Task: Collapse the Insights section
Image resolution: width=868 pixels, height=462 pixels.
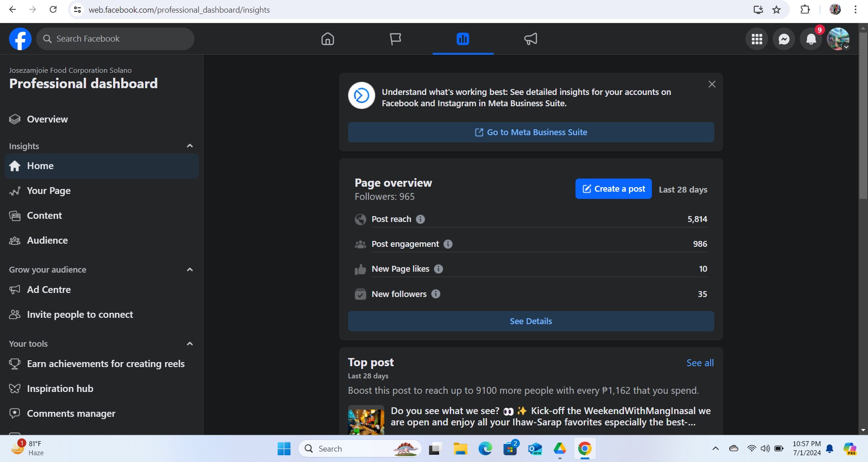Action: (x=190, y=146)
